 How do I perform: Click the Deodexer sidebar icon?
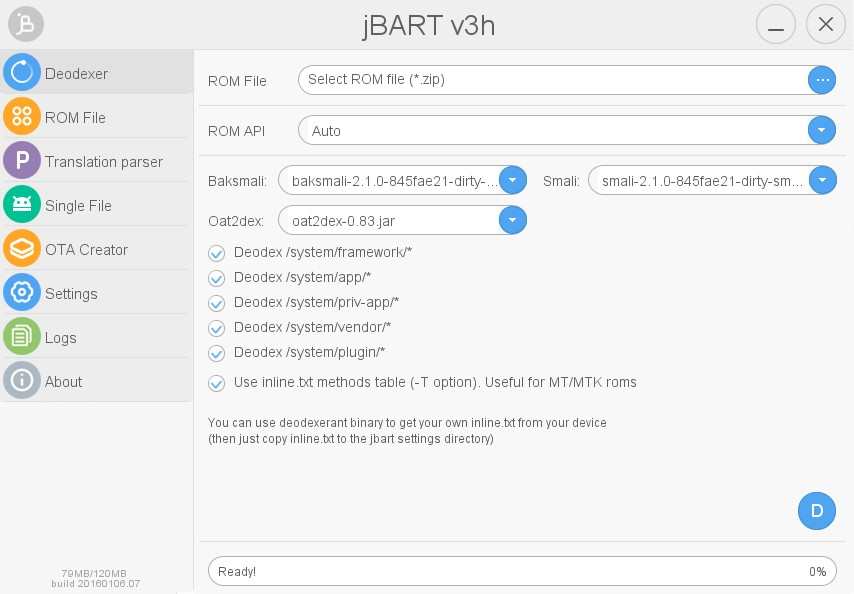click(x=22, y=72)
